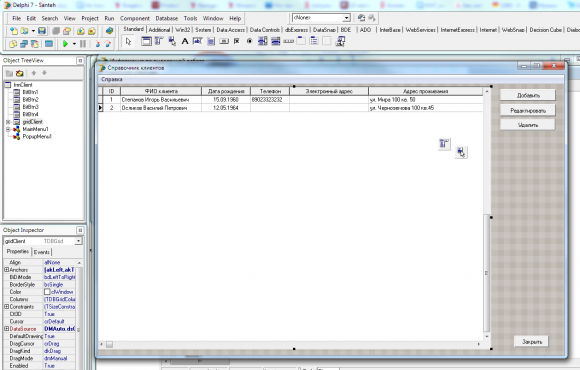Switch to the Events tab in Object Inspector

point(41,252)
